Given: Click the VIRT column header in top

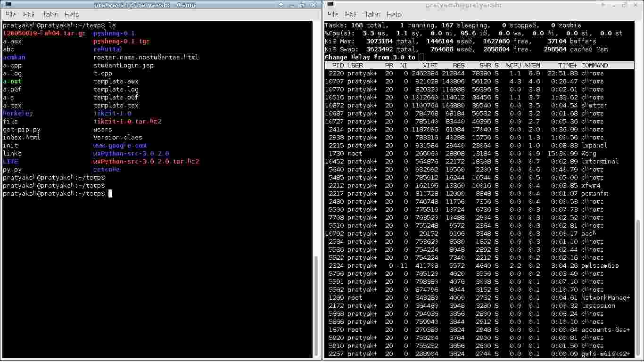Looking at the screenshot, I should (x=430, y=66).
